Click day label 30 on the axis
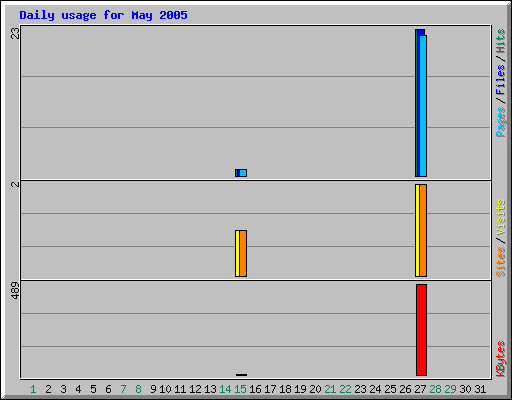512x400 pixels. point(465,389)
